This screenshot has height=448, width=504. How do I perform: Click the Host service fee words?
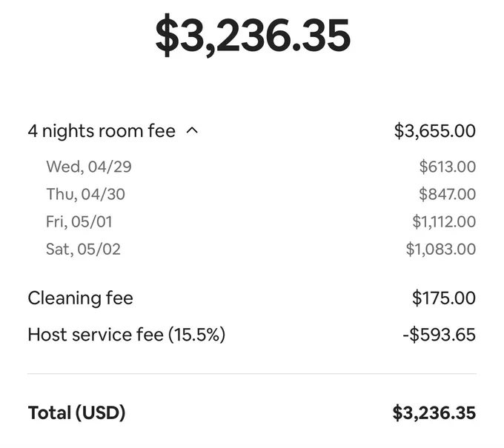point(96,335)
